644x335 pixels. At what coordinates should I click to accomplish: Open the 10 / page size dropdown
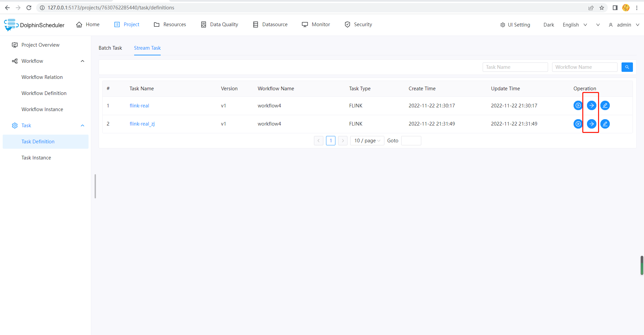pyautogui.click(x=367, y=141)
